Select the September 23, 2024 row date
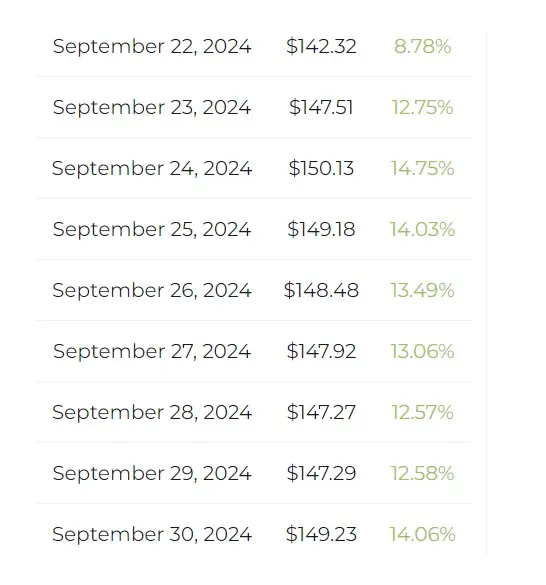Image resolution: width=546 pixels, height=585 pixels. (152, 107)
